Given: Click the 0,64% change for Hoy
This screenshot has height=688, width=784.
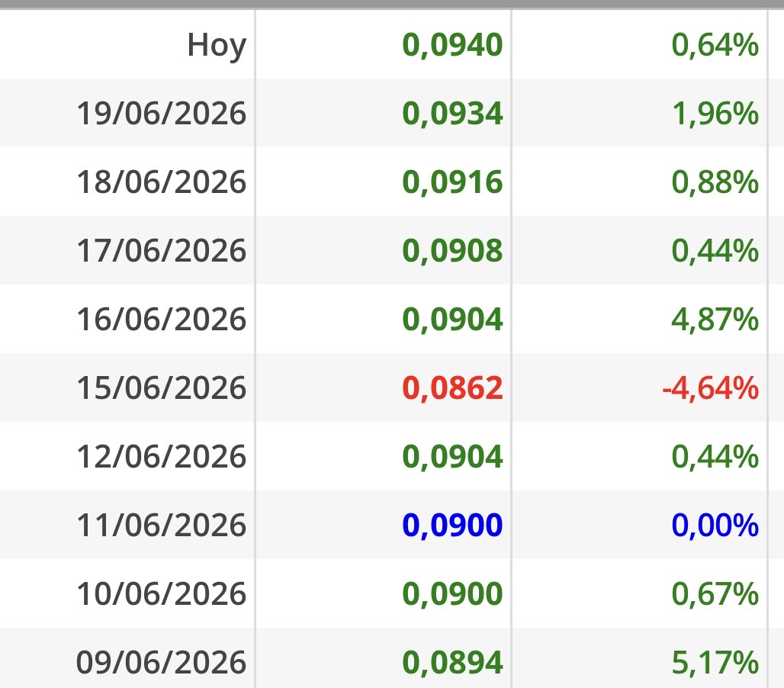Looking at the screenshot, I should coord(715,44).
